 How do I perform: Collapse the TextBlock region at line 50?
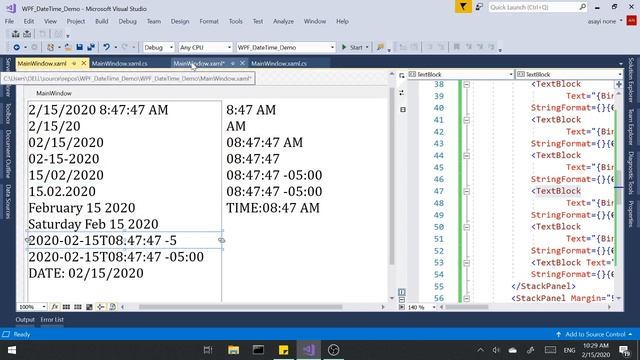tap(466, 227)
